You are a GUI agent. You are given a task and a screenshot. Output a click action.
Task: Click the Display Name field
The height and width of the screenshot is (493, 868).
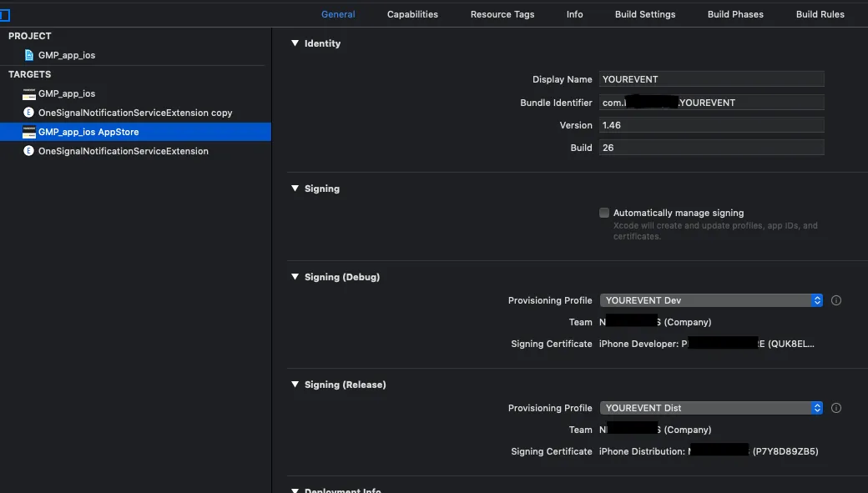711,79
